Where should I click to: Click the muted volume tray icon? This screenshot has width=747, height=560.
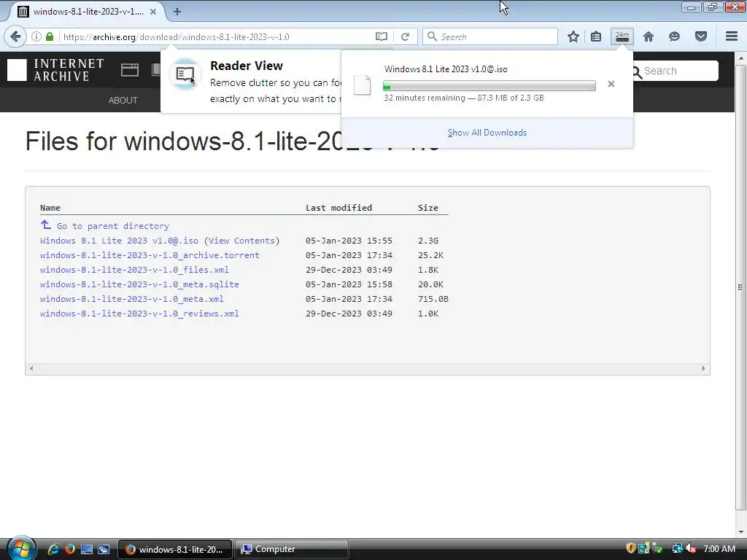(x=692, y=548)
